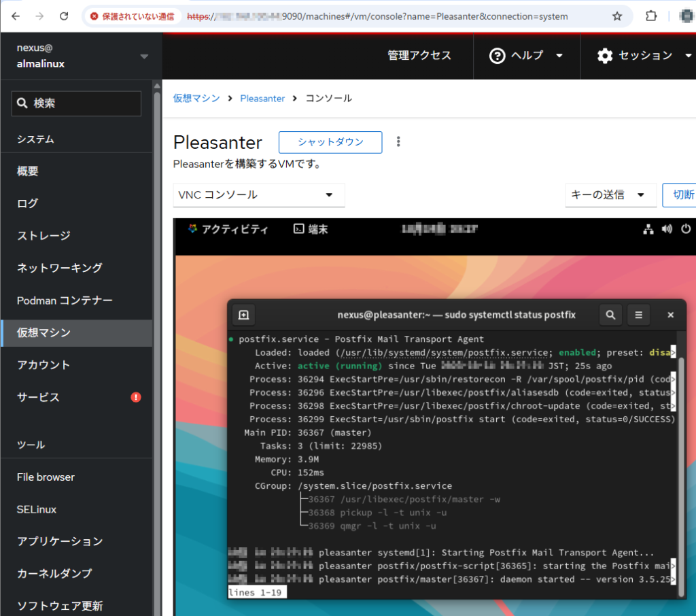Open the キーの送信 dropdown

click(x=610, y=195)
